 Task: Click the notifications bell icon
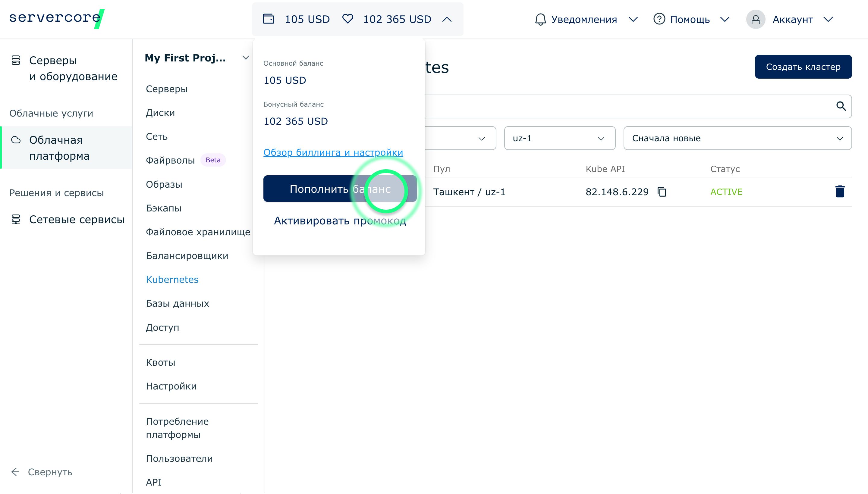pyautogui.click(x=540, y=19)
